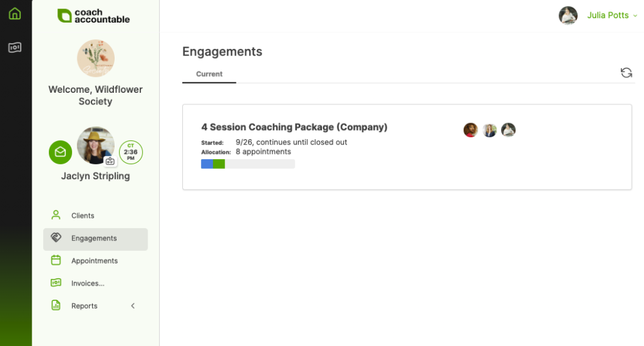The height and width of the screenshot is (346, 644).
Task: Click the CT 2:36 PM time badge
Action: (131, 152)
